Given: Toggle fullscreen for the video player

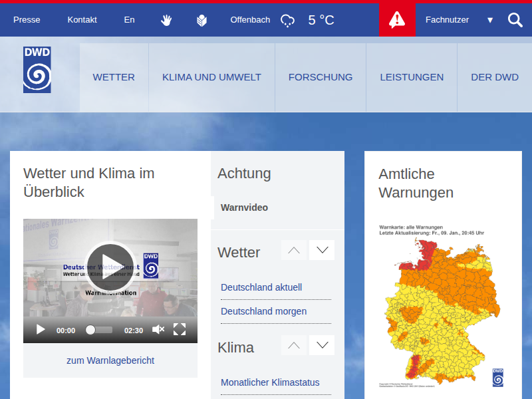Looking at the screenshot, I should coord(180,330).
